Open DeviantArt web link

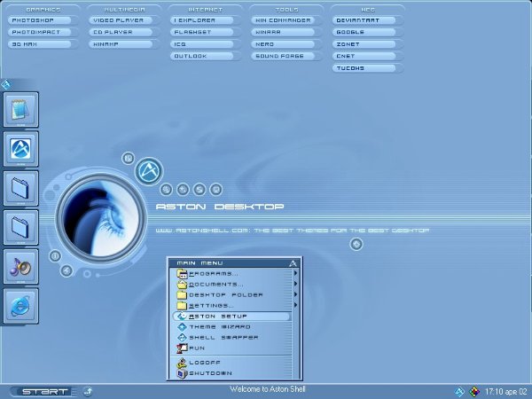364,20
